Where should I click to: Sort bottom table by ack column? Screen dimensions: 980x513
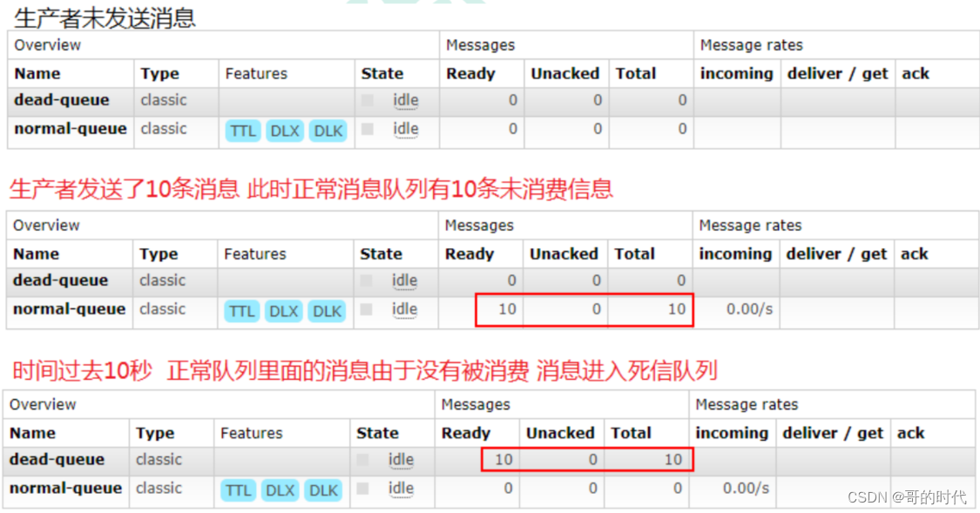(910, 433)
